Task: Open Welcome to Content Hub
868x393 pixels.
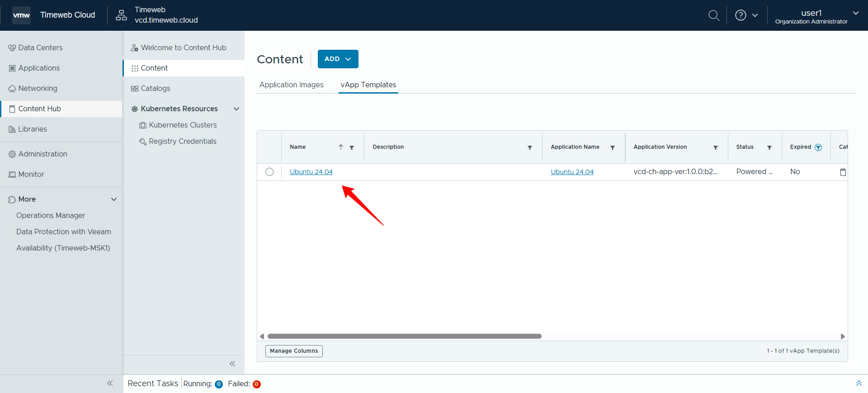Action: coord(184,47)
